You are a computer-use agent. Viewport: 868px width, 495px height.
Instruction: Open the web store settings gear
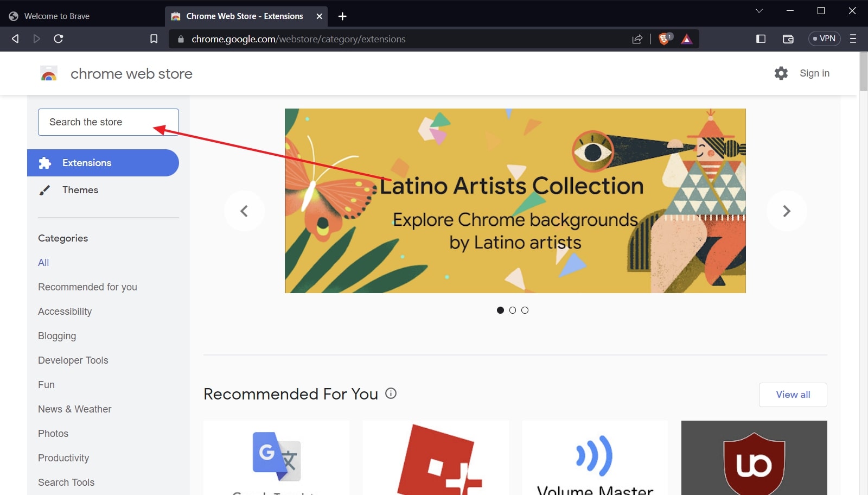tap(781, 73)
